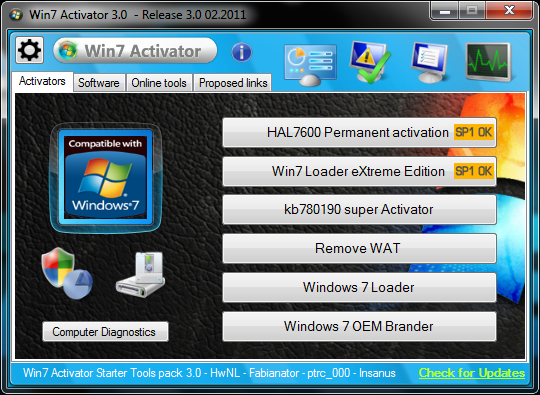Minimize the Win7 Activator window
Screen dimensions: 540x395
(x=445, y=11)
